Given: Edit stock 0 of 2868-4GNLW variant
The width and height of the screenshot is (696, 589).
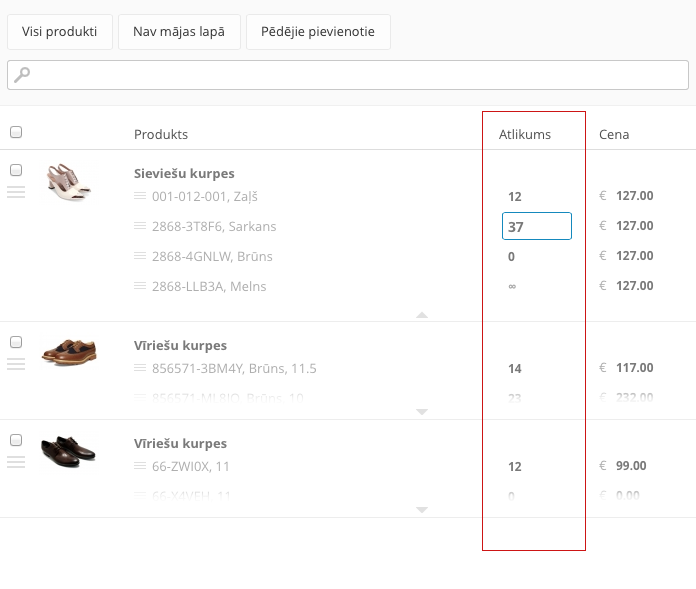Looking at the screenshot, I should tap(511, 257).
